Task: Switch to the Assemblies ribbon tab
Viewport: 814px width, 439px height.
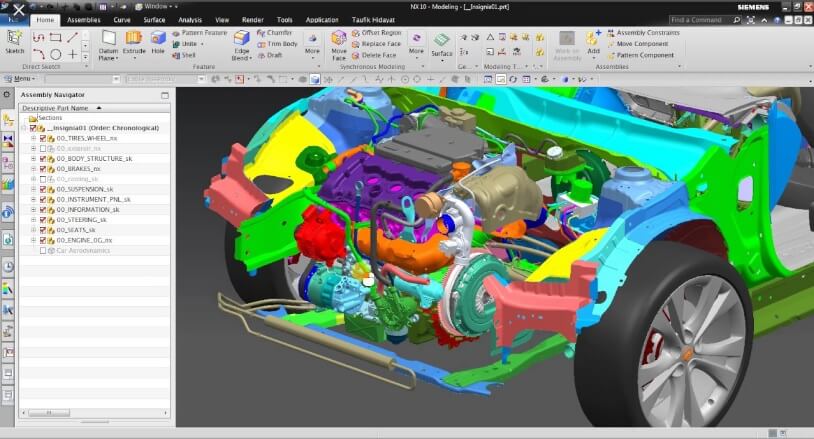Action: pyautogui.click(x=84, y=20)
